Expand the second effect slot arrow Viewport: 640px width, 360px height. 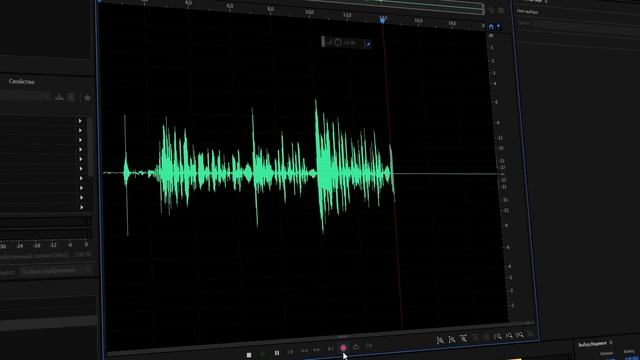80,130
